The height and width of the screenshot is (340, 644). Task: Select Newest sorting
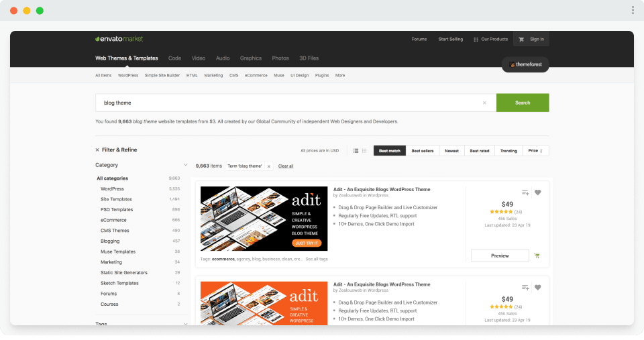point(451,151)
